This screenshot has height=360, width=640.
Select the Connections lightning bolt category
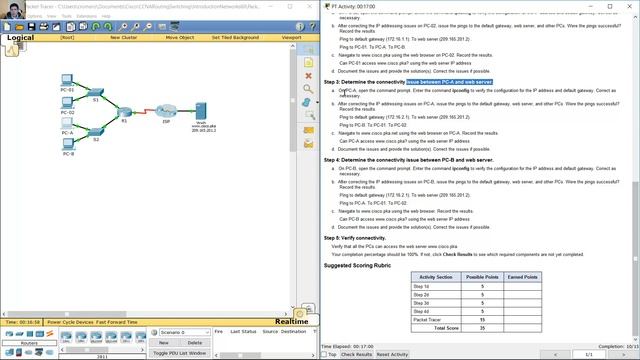(x=50, y=334)
